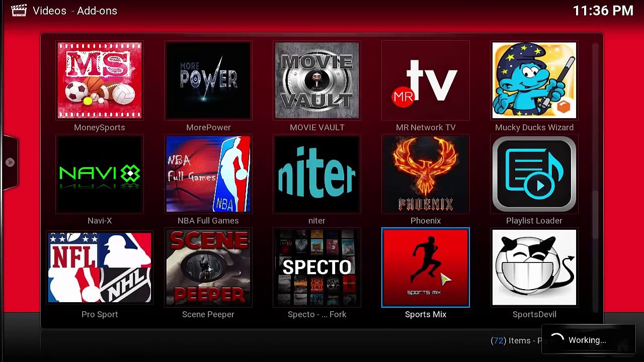Launch the Sports Mix add-on icon

pyautogui.click(x=426, y=267)
